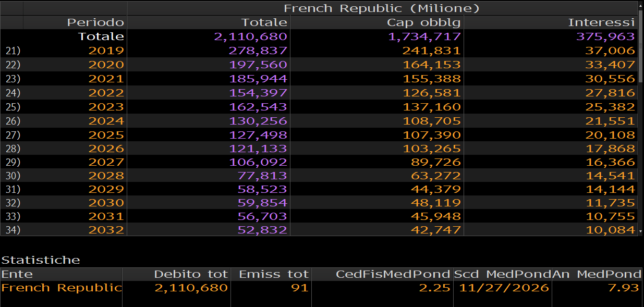
Task: Click 2024 total value 130,256
Action: point(258,121)
